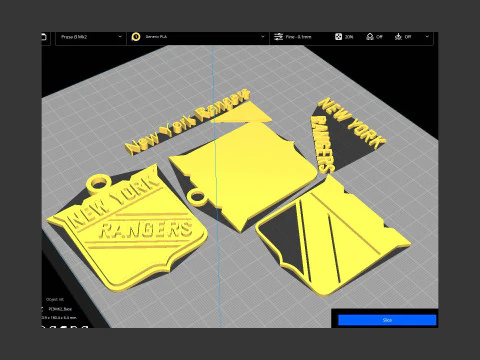This screenshot has width=480, height=360.
Task: Click the print profile sliders icon
Action: coord(278,37)
